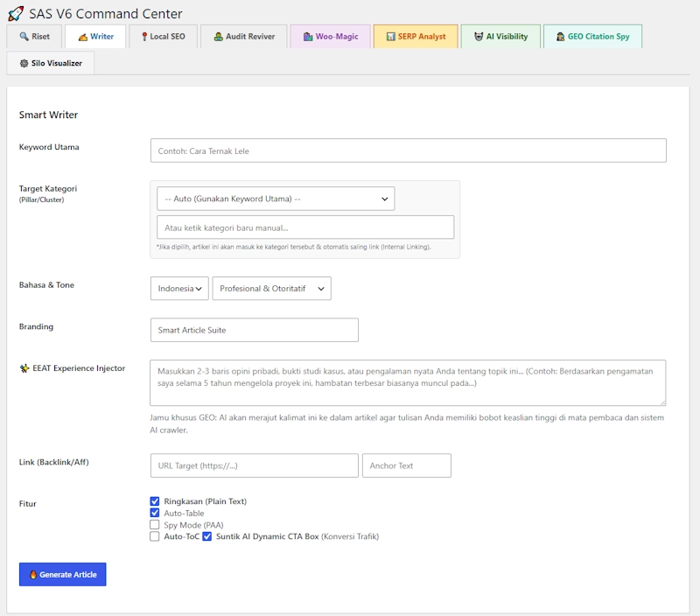
Task: Click the Internal Linking note text
Action: [293, 247]
